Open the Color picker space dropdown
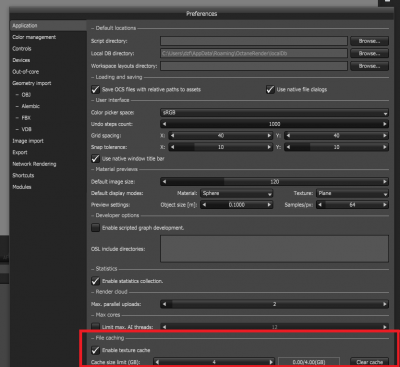The width and height of the screenshot is (400, 367). 274,113
